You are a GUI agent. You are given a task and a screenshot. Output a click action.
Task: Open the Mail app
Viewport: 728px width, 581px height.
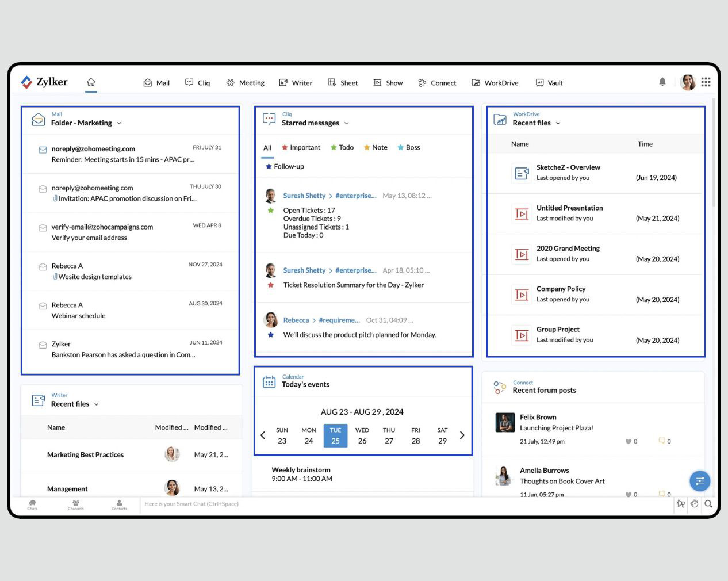156,83
